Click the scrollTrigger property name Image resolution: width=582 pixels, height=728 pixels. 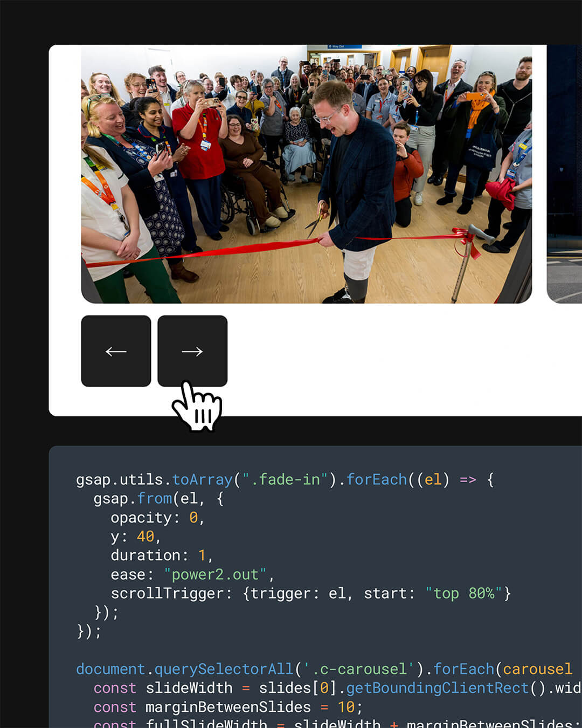click(x=167, y=593)
